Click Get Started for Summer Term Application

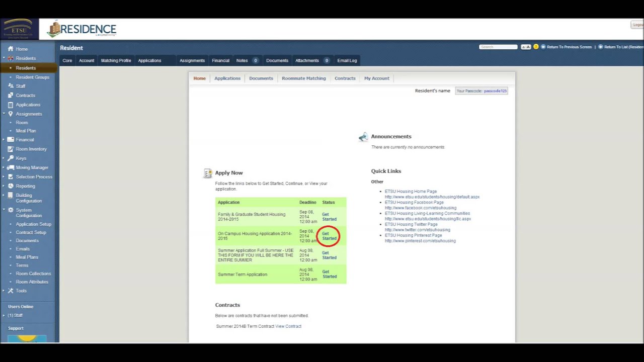click(329, 274)
